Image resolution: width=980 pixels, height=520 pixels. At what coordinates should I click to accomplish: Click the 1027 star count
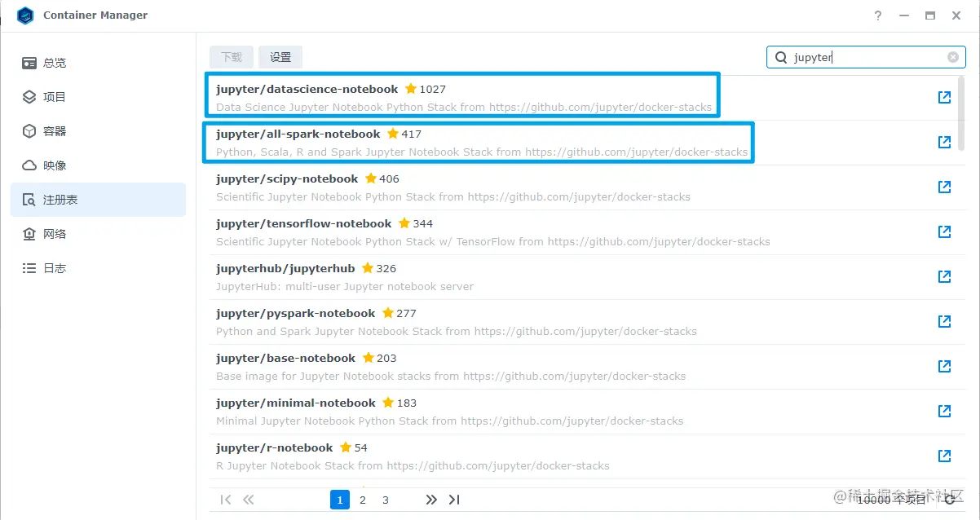(x=433, y=89)
